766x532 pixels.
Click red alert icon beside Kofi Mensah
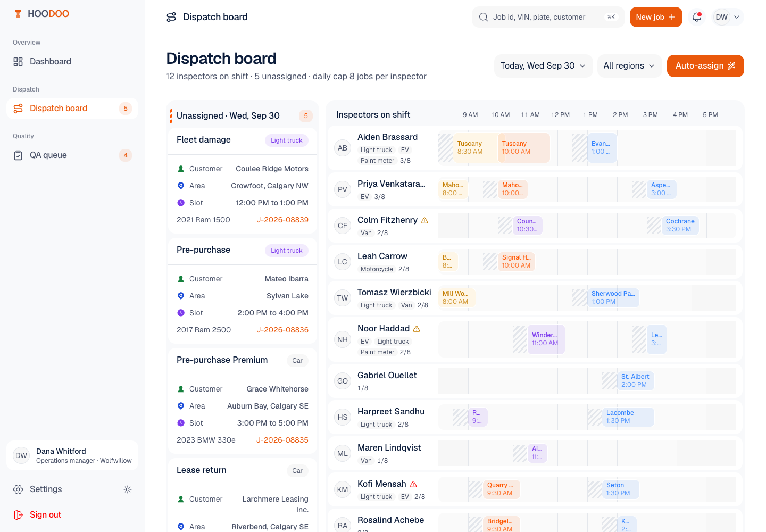(413, 484)
